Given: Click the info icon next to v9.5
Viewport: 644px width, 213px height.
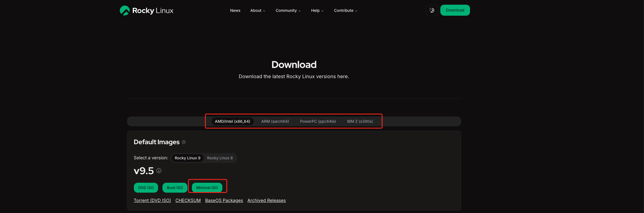Looking at the screenshot, I should click(159, 171).
